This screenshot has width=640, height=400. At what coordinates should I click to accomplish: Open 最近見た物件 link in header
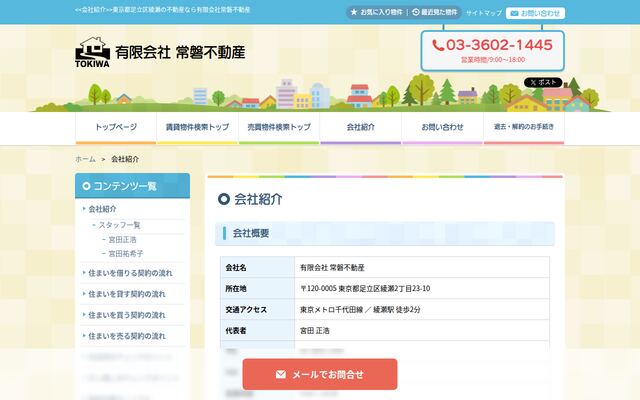(x=435, y=12)
